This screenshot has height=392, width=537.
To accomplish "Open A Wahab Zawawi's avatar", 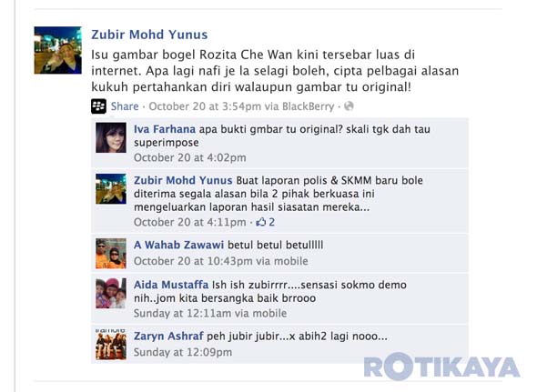I will click(111, 254).
